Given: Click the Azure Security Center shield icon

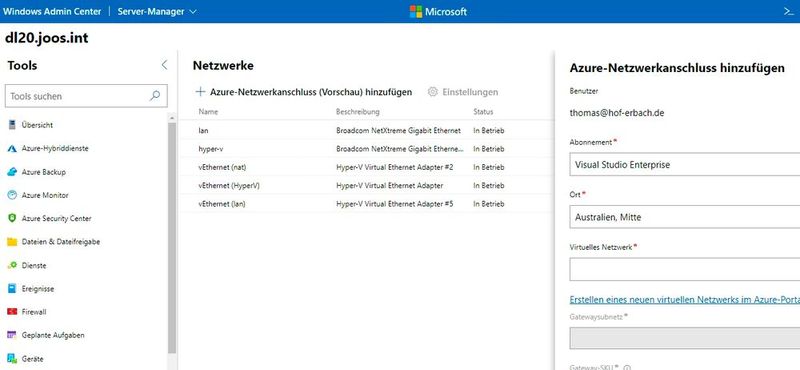Looking at the screenshot, I should pyautogui.click(x=12, y=218).
